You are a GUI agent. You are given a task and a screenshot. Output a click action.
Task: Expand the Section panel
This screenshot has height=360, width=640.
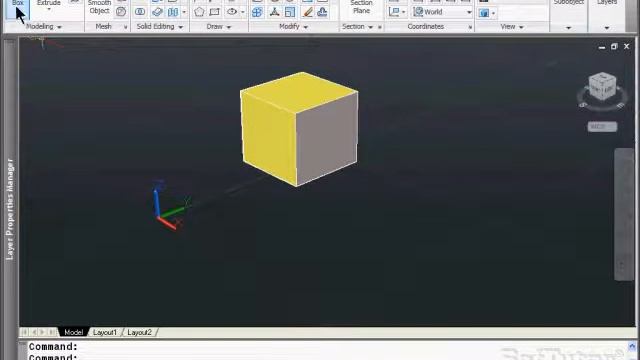(358, 27)
